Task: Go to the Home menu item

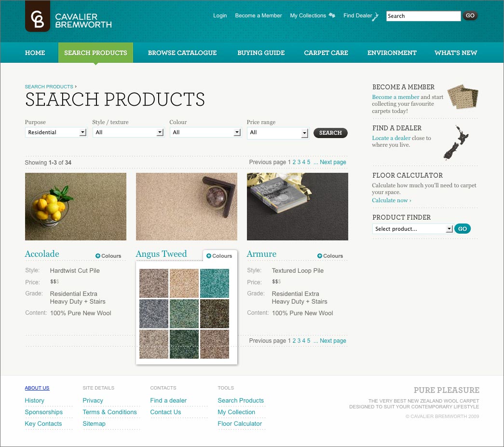Action: (35, 53)
